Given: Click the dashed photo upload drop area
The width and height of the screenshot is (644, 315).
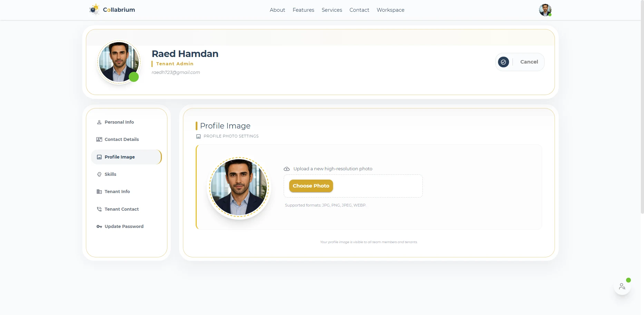Looking at the screenshot, I should tap(353, 186).
